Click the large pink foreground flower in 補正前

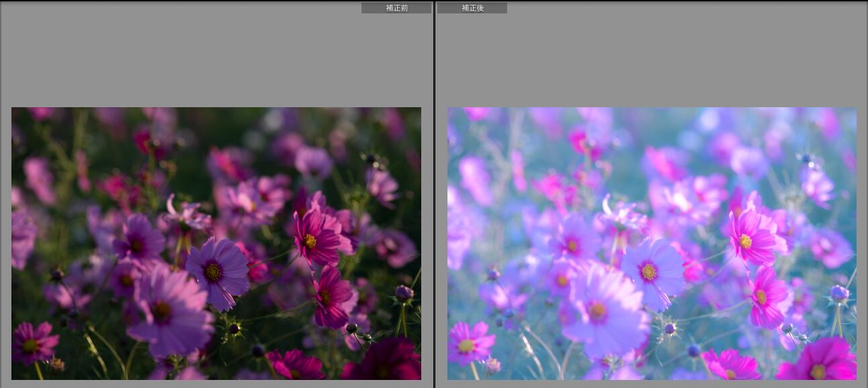pyautogui.click(x=168, y=312)
